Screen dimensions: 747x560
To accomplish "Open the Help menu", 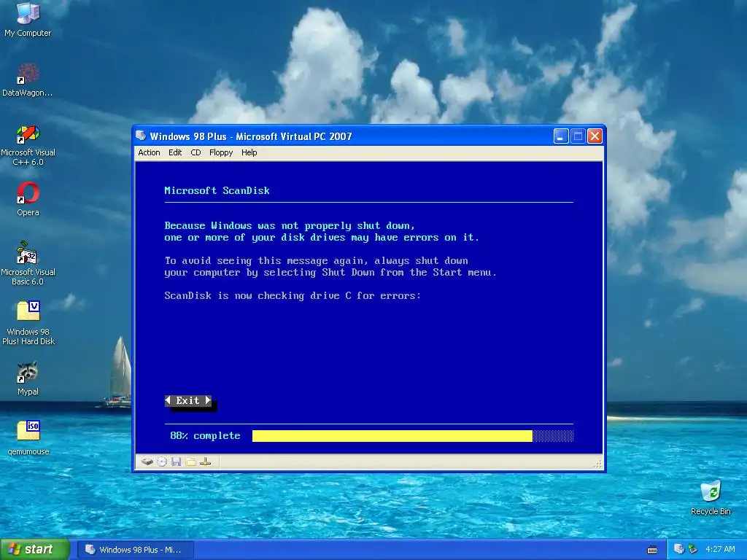I will tap(249, 152).
